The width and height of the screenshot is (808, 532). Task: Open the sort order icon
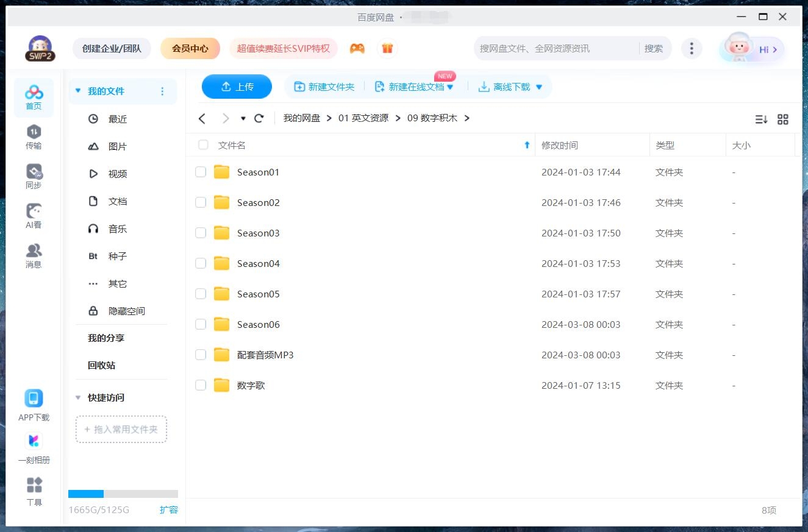(x=761, y=119)
